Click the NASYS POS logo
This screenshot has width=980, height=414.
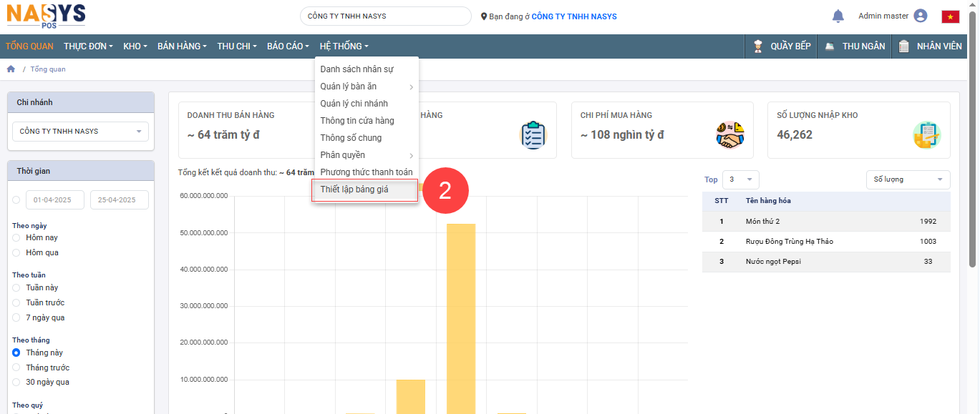pos(46,15)
